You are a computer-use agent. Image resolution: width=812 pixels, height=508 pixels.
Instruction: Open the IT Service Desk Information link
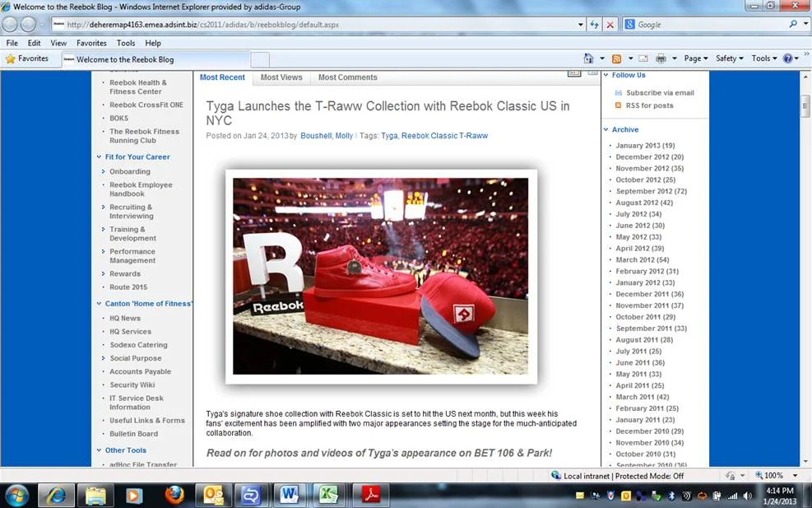(x=137, y=403)
